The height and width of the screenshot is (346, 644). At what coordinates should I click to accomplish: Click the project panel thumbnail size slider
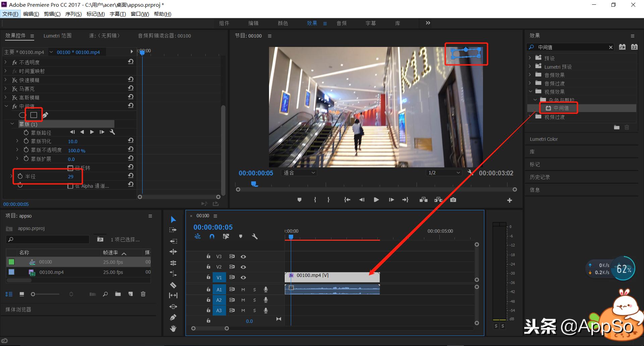coord(33,294)
